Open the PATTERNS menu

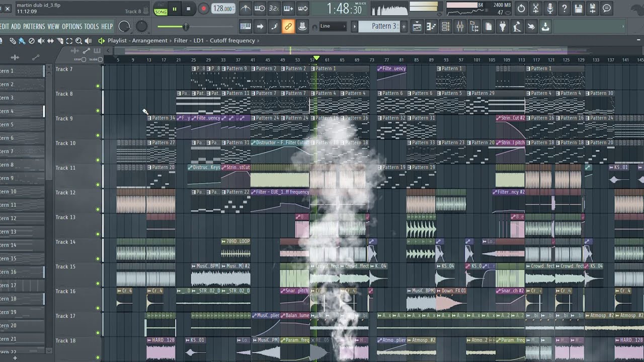click(x=34, y=26)
